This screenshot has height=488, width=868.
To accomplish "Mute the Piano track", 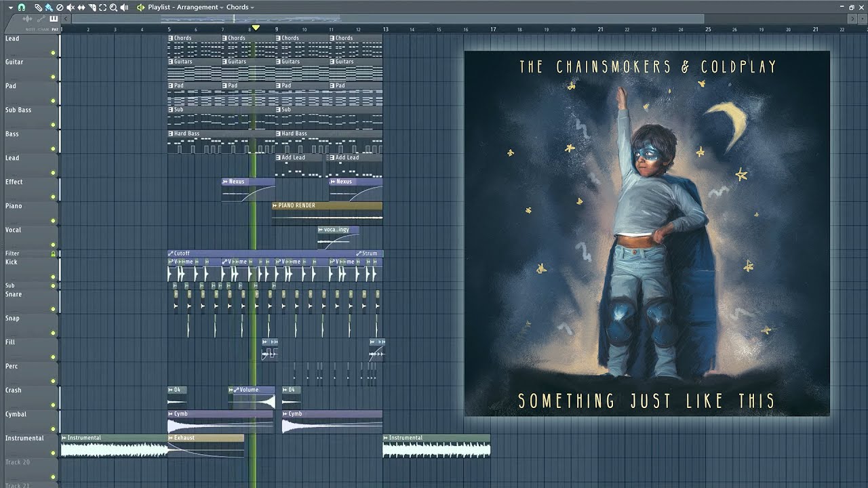I will [53, 221].
